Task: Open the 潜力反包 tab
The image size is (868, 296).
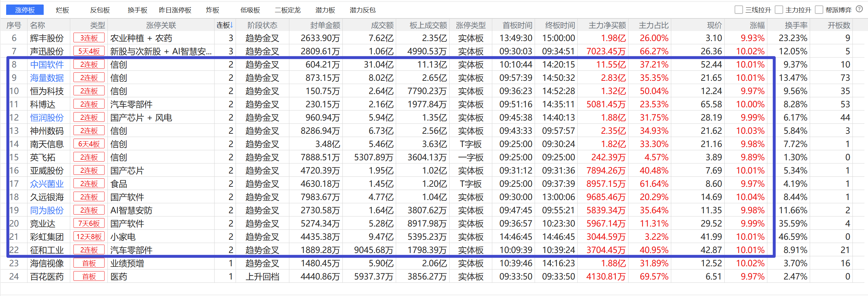Action: pos(362,10)
